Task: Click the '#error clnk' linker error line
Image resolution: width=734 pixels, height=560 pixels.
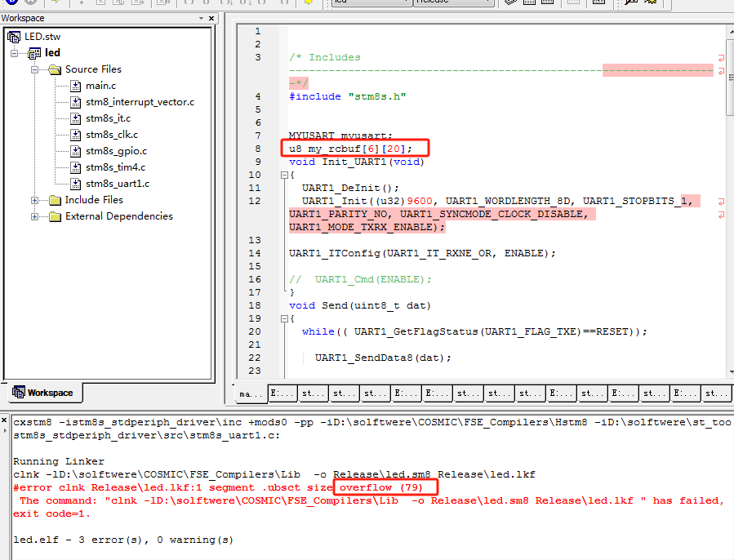Action: tap(218, 488)
